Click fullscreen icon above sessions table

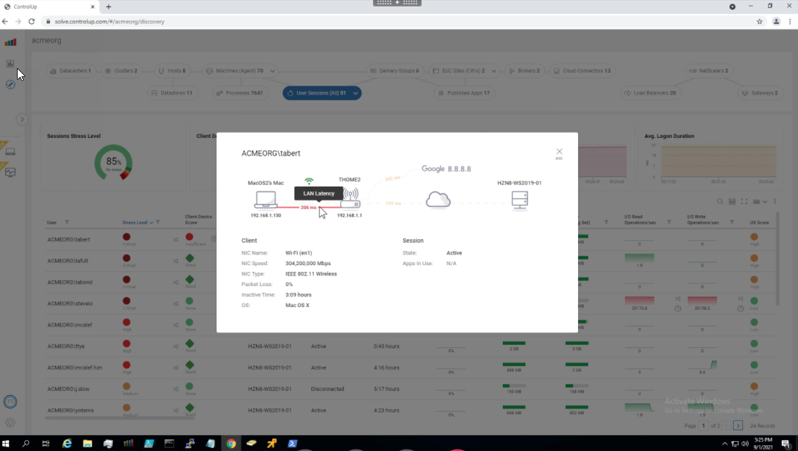point(744,202)
